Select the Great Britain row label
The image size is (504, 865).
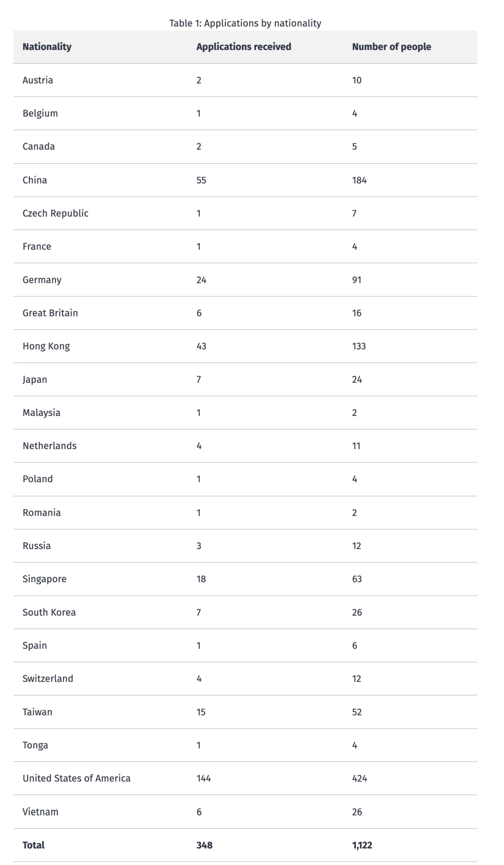pos(50,313)
